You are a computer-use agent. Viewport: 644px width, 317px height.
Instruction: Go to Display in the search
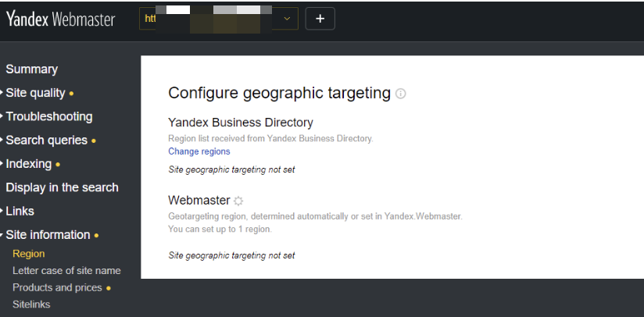62,187
